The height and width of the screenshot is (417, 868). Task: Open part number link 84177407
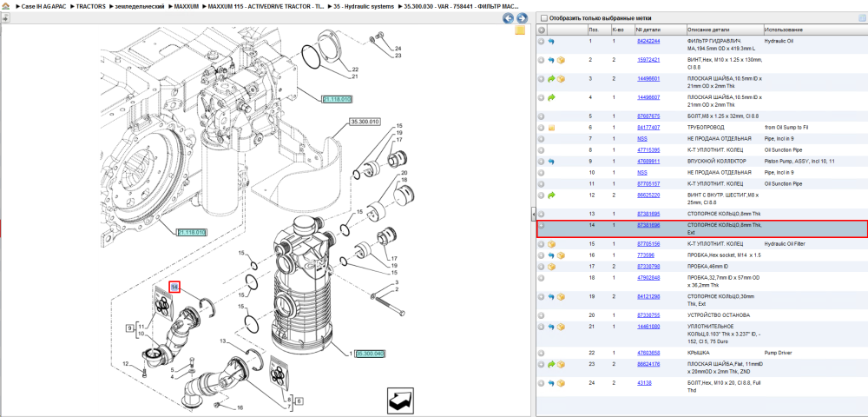pos(648,128)
